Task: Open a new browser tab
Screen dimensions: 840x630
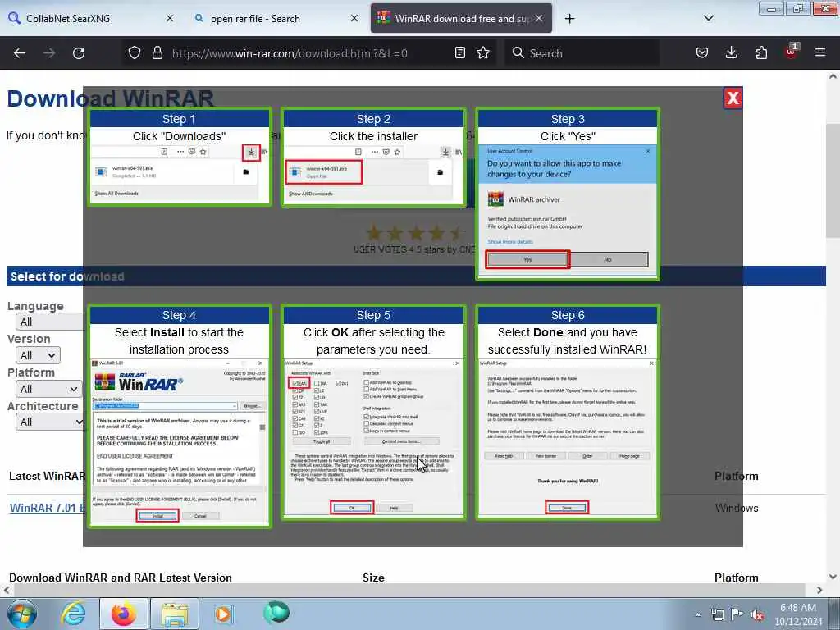Action: pos(569,19)
